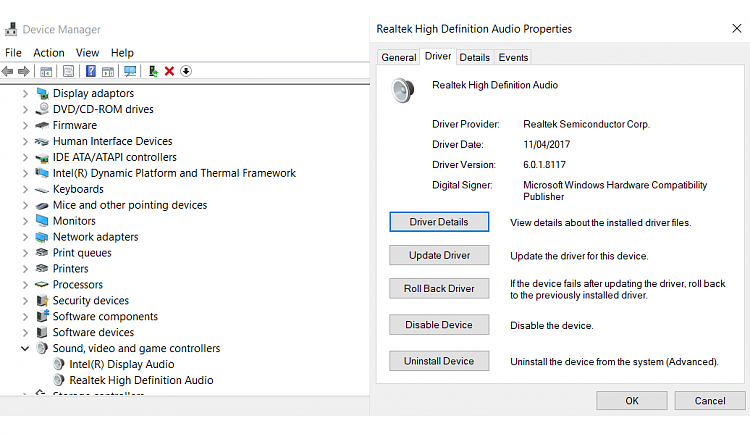Click the Roll Back Driver button
The image size is (750, 434).
[x=439, y=289]
